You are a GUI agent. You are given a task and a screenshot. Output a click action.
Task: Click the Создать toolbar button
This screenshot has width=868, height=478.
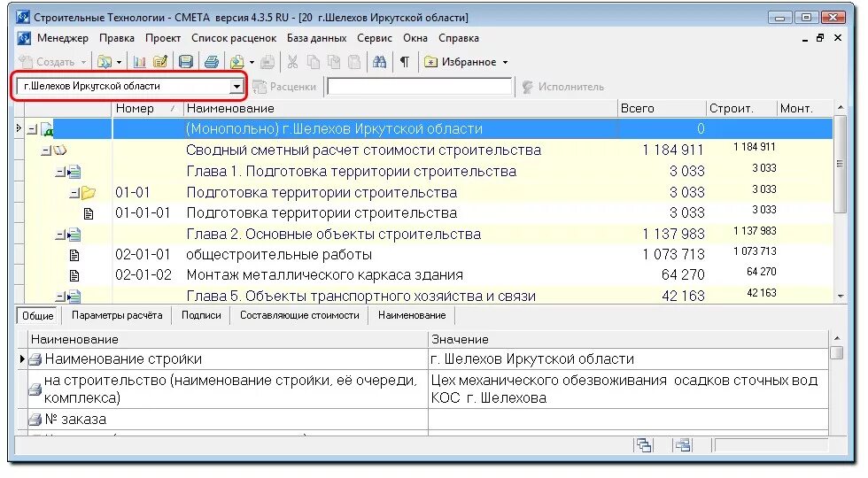pos(52,62)
